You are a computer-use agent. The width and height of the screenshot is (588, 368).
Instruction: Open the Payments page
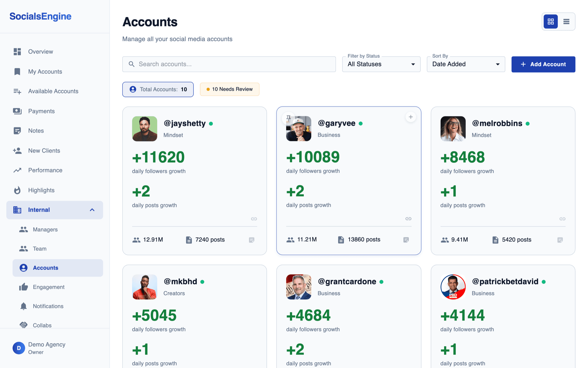pyautogui.click(x=55, y=111)
